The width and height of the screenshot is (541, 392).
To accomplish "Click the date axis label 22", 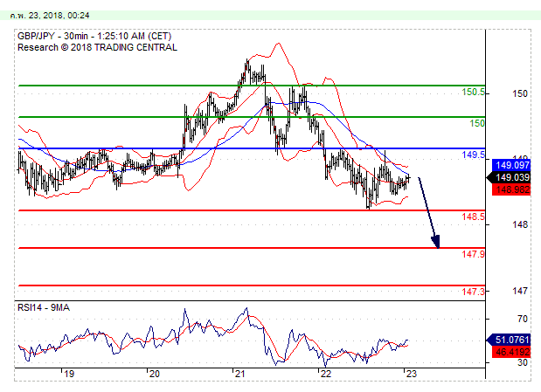I will 325,374.
